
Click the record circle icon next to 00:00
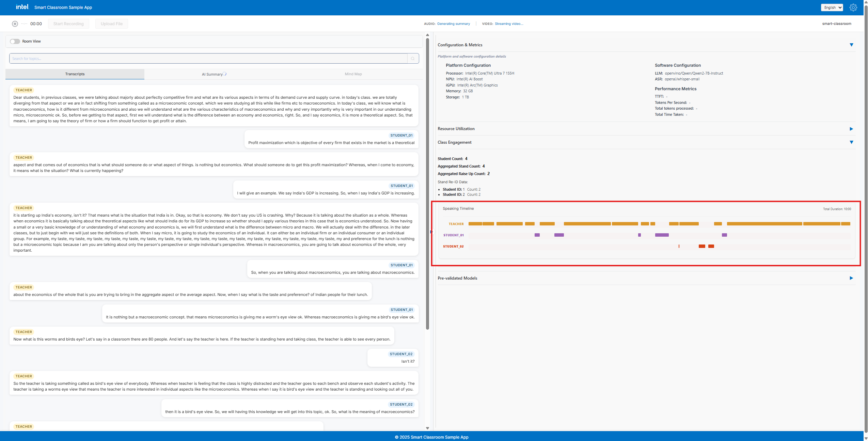(14, 23)
